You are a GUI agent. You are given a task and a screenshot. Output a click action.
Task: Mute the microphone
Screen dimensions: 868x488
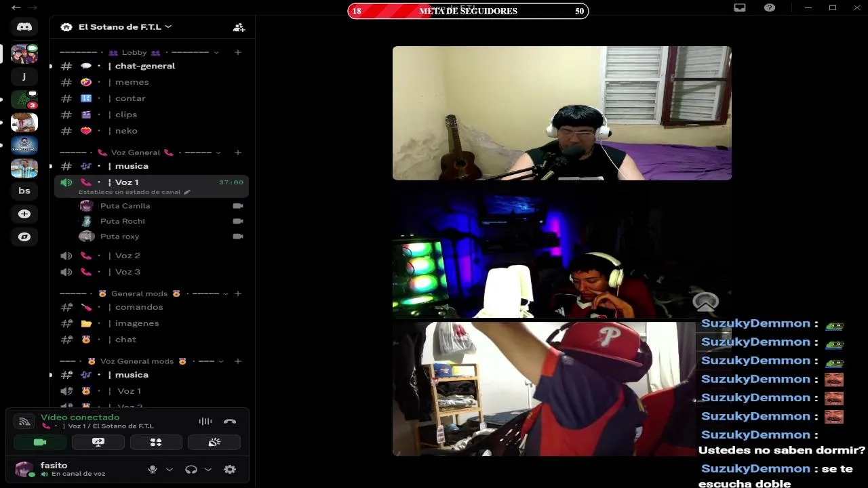click(153, 469)
